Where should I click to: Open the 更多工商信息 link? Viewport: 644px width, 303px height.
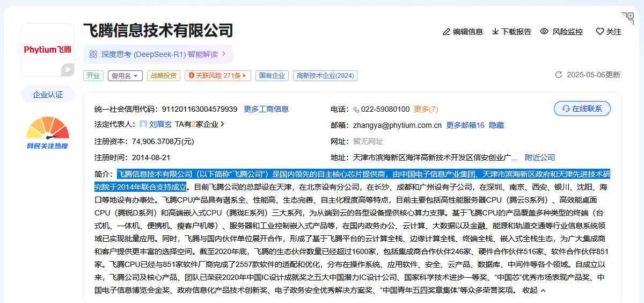pyautogui.click(x=266, y=109)
